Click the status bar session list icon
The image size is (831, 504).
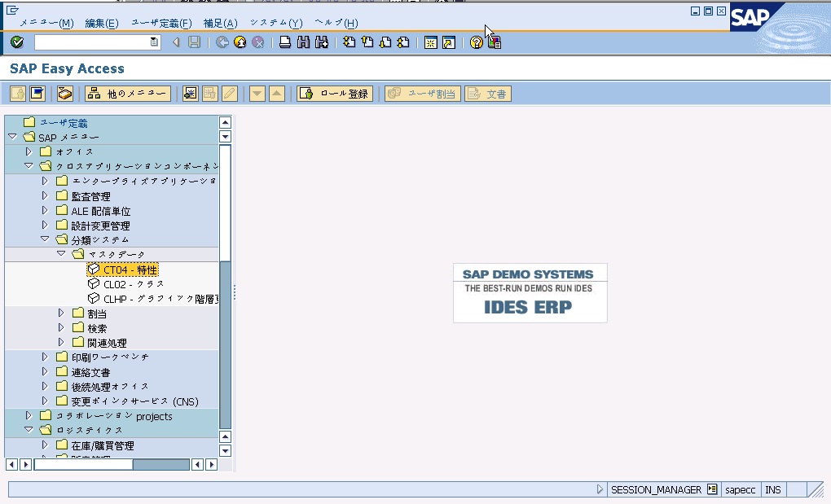712,489
